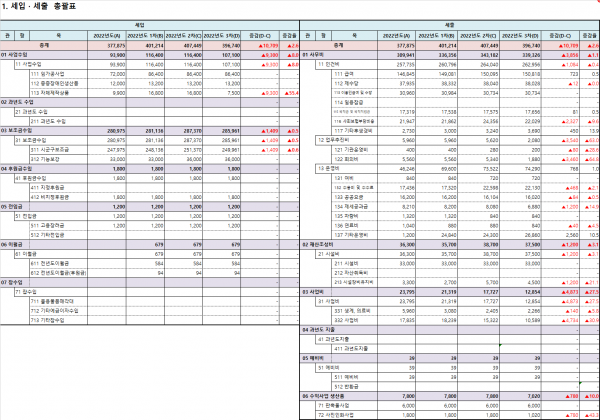The image size is (600, 420).
Task: Click the '총계' cell in the 세입 table
Action: coord(44,45)
